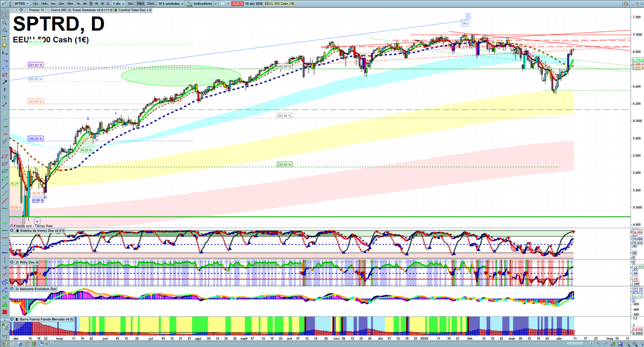Click the green plus icon below toolbar
The height and width of the screenshot is (347, 644).
pyautogui.click(x=17, y=10)
